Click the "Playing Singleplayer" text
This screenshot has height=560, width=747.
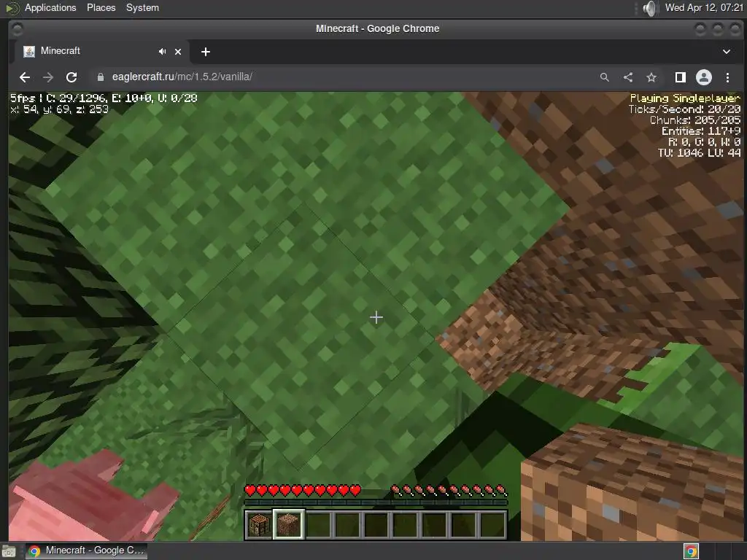coord(685,98)
